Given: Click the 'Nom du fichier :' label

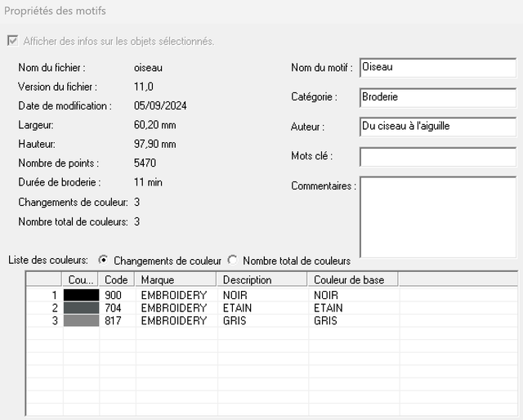Looking at the screenshot, I should (52, 68).
